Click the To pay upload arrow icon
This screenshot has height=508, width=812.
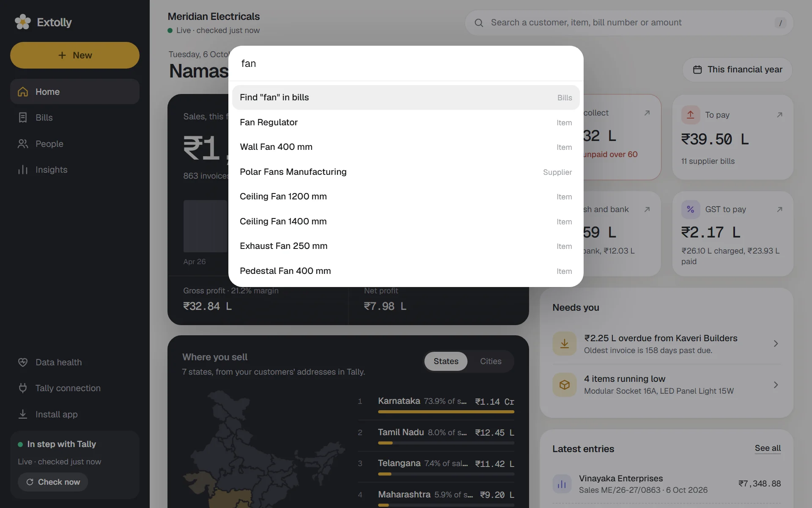[x=691, y=115]
